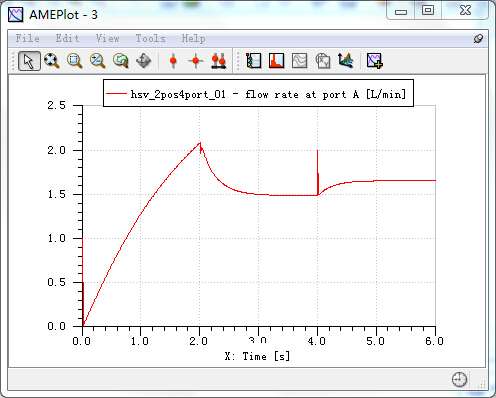
Task: Enable the dual difference cursors tool
Action: click(219, 61)
